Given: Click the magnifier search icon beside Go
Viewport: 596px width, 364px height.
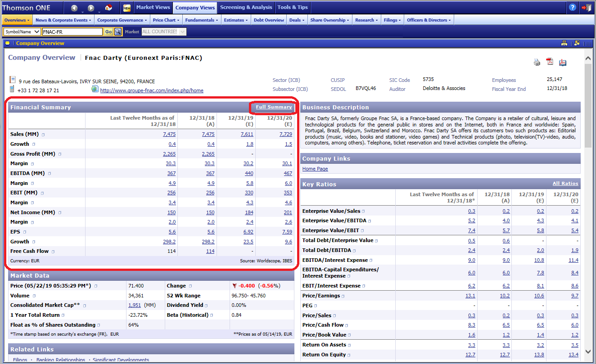Looking at the screenshot, I should tap(118, 31).
